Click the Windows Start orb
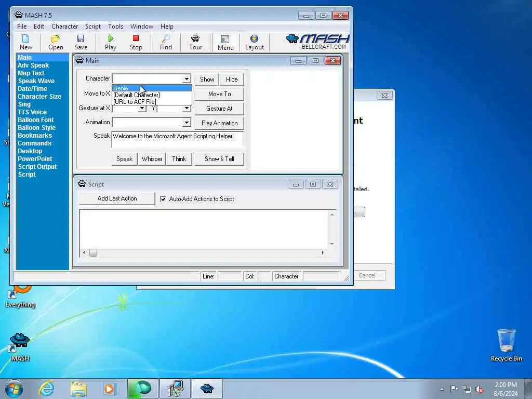This screenshot has width=532, height=399. point(14,389)
